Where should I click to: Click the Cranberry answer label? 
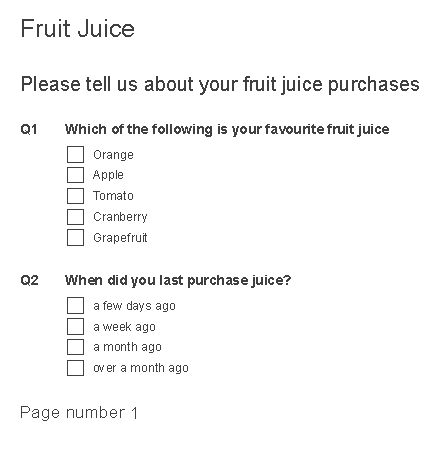pyautogui.click(x=120, y=217)
